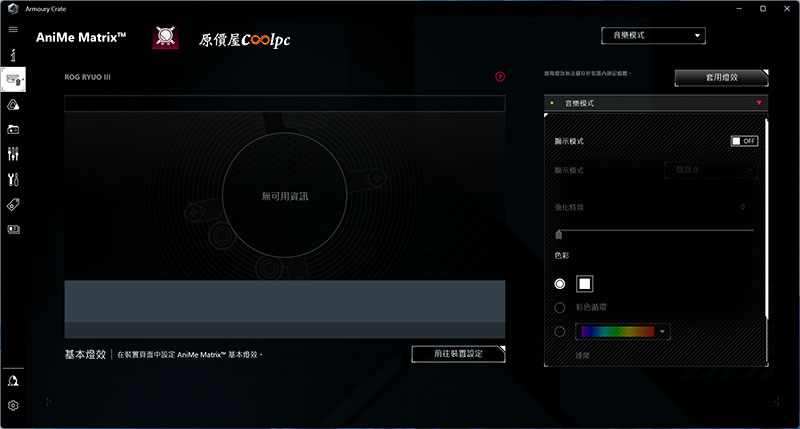Screen dimensions: 800x429
Task: Open the Home info sidebar icon
Action: point(13,55)
